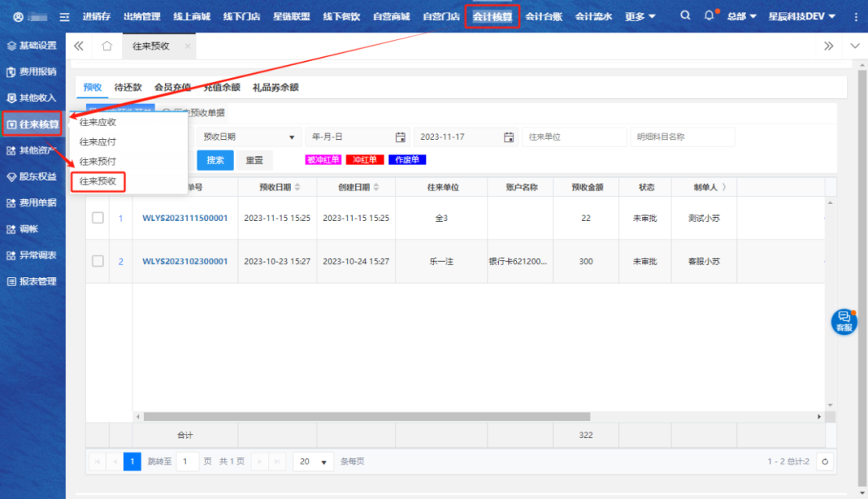Open the vertical three-dot more options menu

tap(855, 17)
